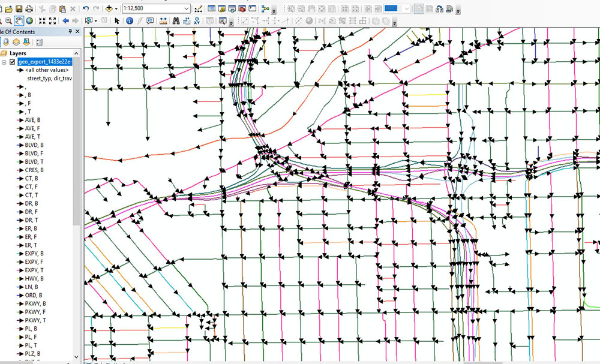Open the Find Route tool
Image resolution: width=600 pixels, height=364 pixels.
pyautogui.click(x=187, y=20)
